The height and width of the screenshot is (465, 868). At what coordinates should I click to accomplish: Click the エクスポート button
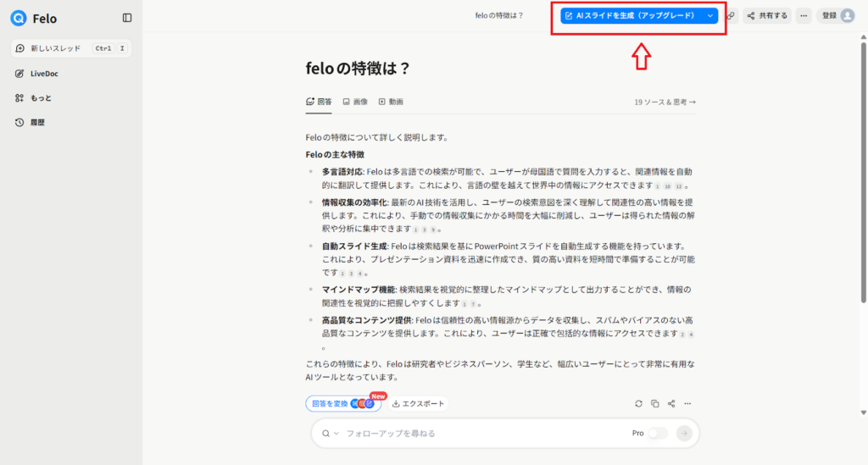coord(418,404)
